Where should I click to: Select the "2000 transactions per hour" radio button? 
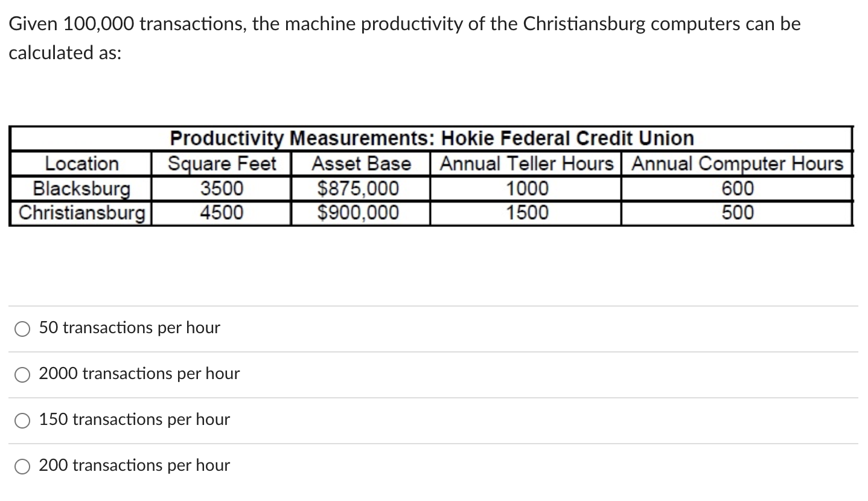[22, 374]
